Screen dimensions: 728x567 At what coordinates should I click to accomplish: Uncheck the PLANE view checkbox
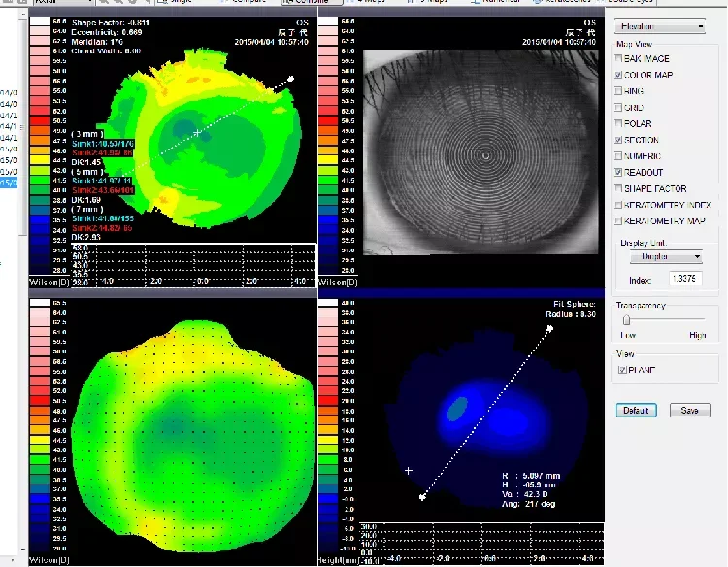(622, 370)
